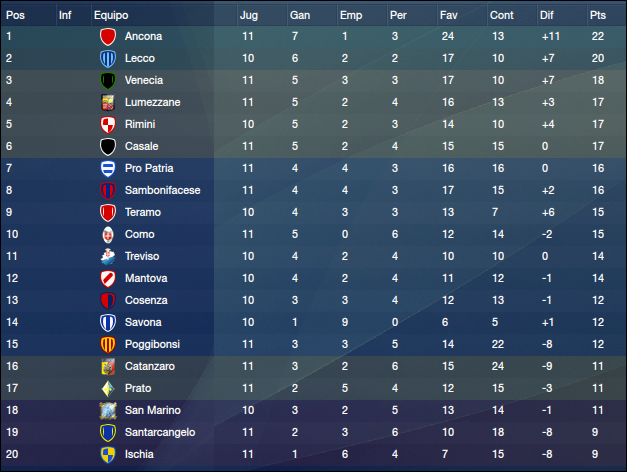
Task: Open the Sambonifacese team link
Action: click(162, 190)
